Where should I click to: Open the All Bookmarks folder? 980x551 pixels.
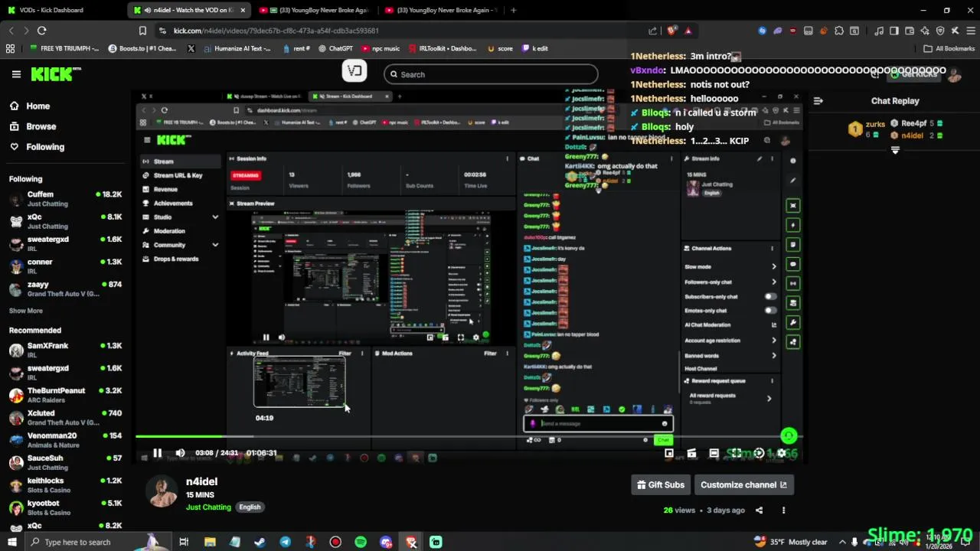(x=949, y=48)
